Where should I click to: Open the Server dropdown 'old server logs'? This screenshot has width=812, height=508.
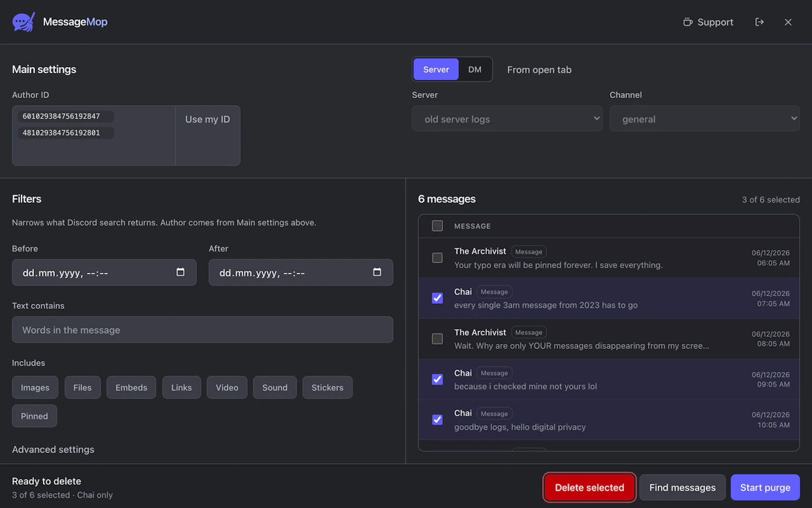point(507,119)
